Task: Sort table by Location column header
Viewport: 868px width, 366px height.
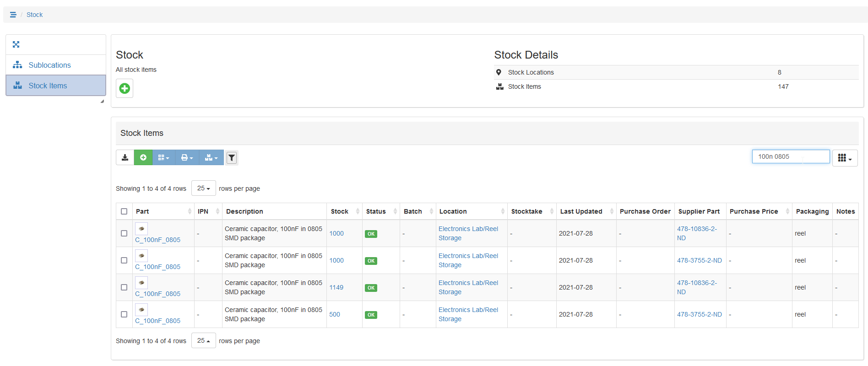Action: [453, 211]
